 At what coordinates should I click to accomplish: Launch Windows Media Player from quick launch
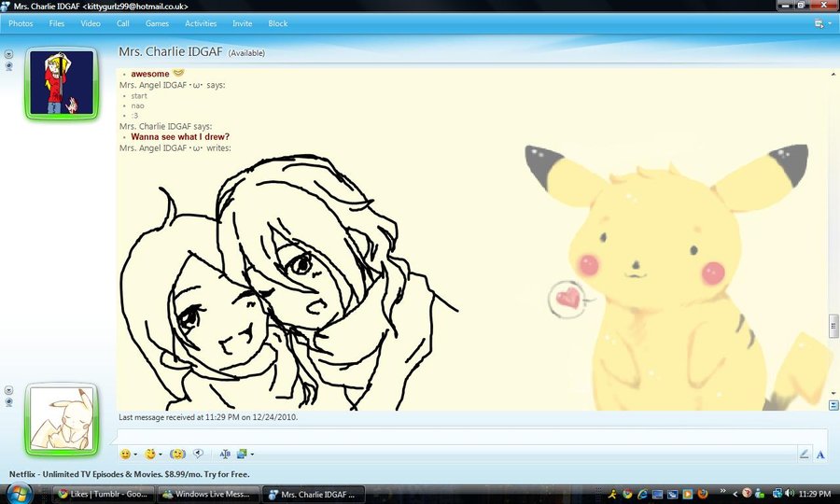click(687, 494)
